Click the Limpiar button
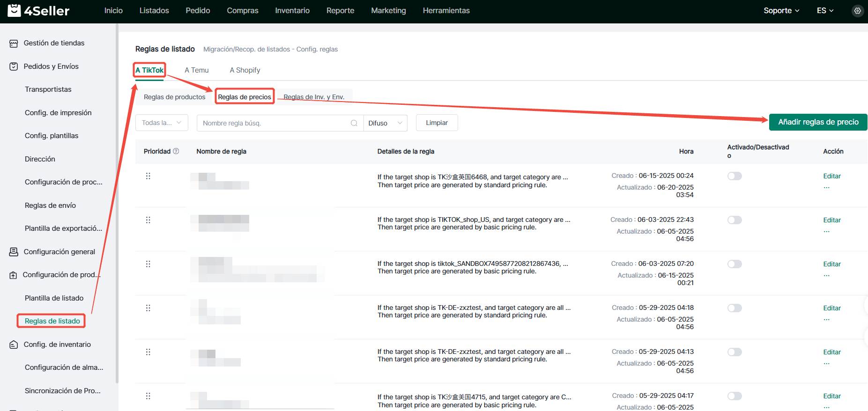The height and width of the screenshot is (411, 868). tap(437, 123)
